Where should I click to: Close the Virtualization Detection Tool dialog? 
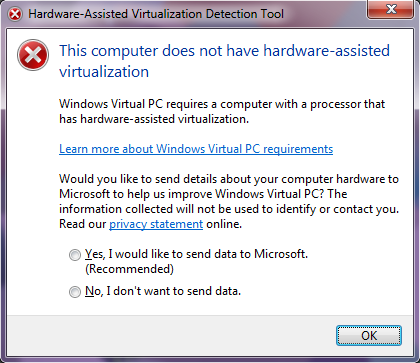[x=391, y=9]
